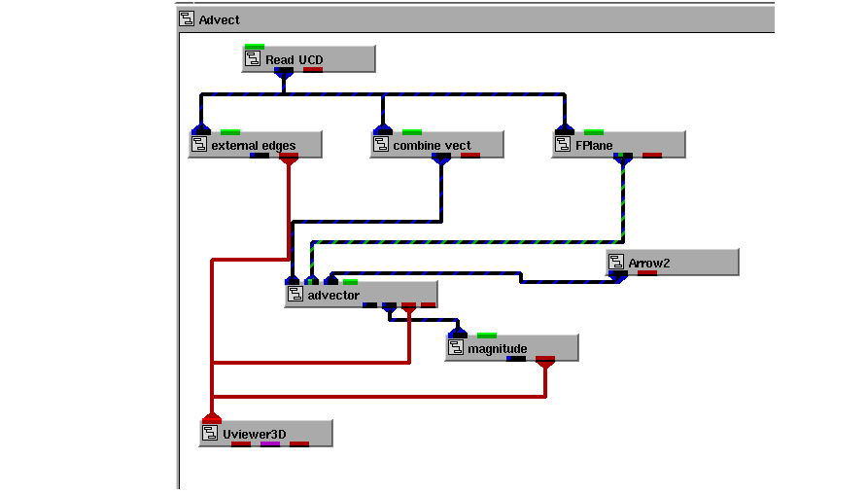868x495 pixels.
Task: Select the external edges module label
Action: pyautogui.click(x=253, y=146)
